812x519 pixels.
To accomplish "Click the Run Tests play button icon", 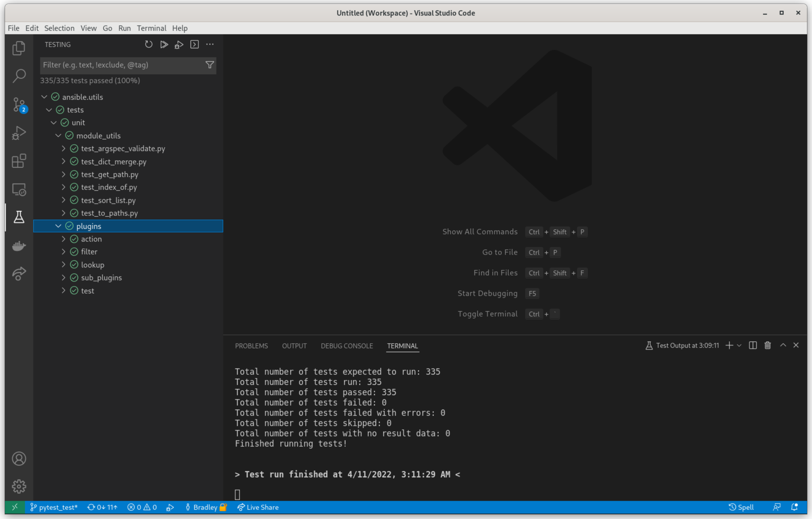I will pyautogui.click(x=163, y=44).
